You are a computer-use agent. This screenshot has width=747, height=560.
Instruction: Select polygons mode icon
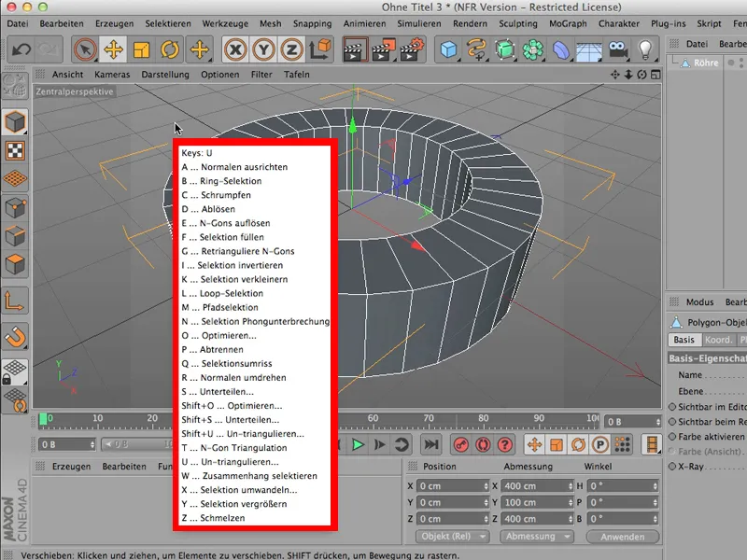pos(15,264)
